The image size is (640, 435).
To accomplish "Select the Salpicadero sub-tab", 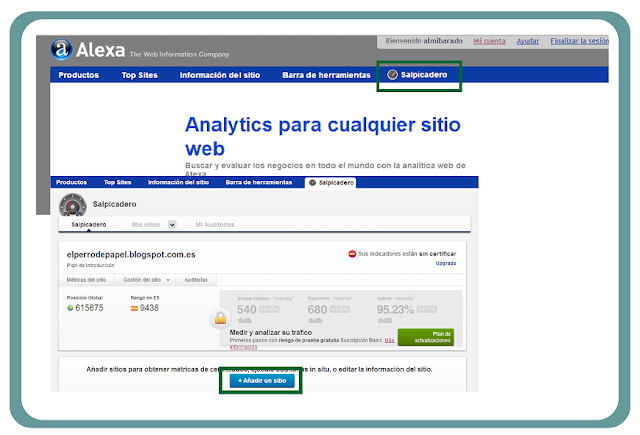I will [89, 224].
